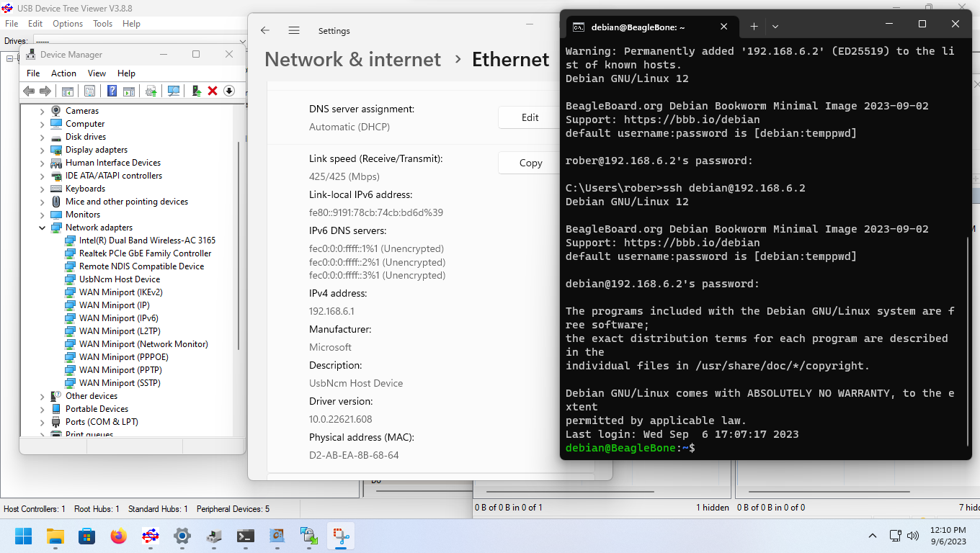Switch to USB Device Tree Viewer taskbar icon
The width and height of the screenshot is (980, 553).
click(151, 536)
